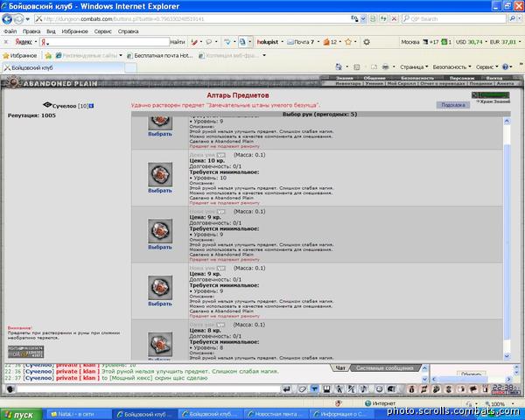Click the money bag icon in chat bar
525x420 pixels.
pyautogui.click(x=411, y=389)
